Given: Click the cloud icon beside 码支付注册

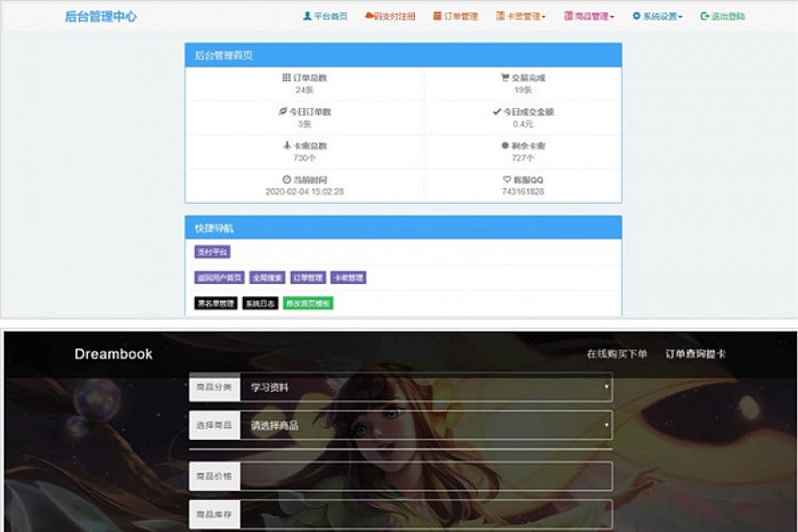Looking at the screenshot, I should 369,16.
